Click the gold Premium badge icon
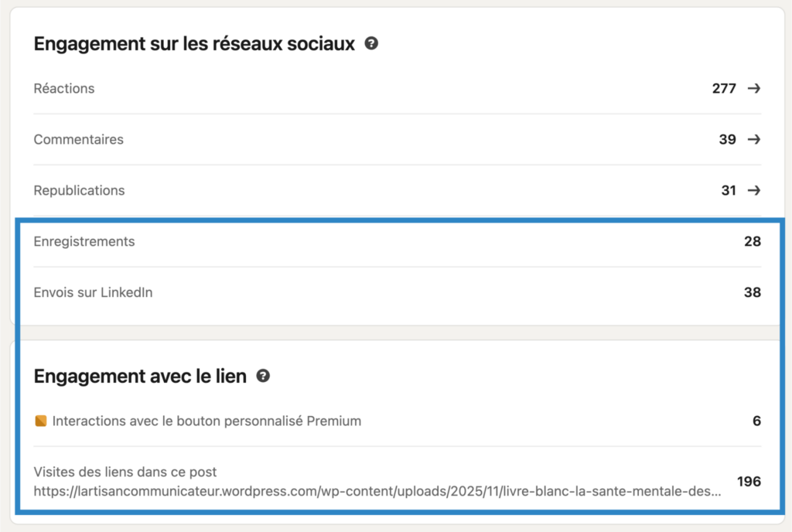This screenshot has width=792, height=532. coord(41,421)
